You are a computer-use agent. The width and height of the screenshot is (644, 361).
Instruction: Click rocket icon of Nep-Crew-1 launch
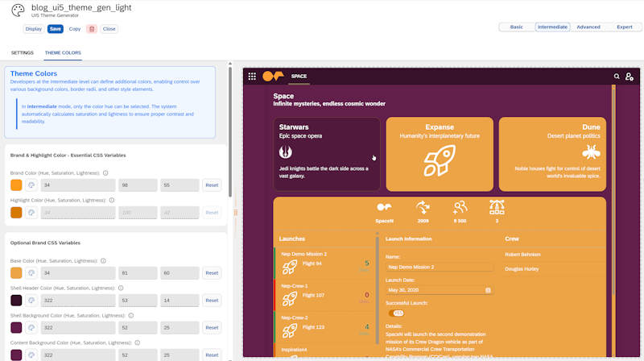pos(290,298)
